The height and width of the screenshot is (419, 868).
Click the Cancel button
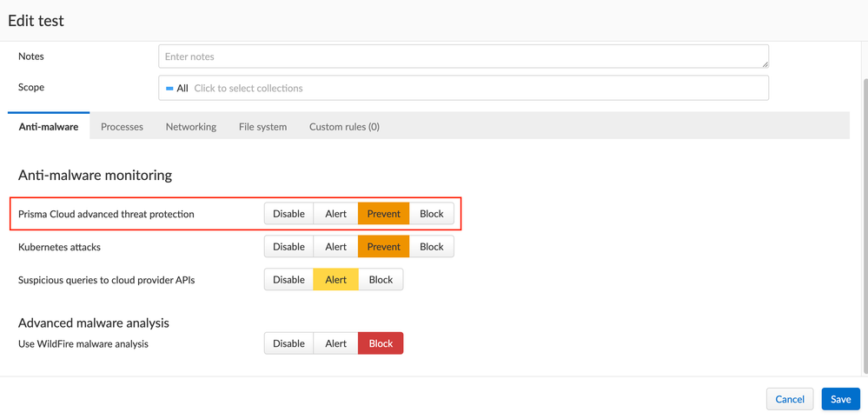790,399
